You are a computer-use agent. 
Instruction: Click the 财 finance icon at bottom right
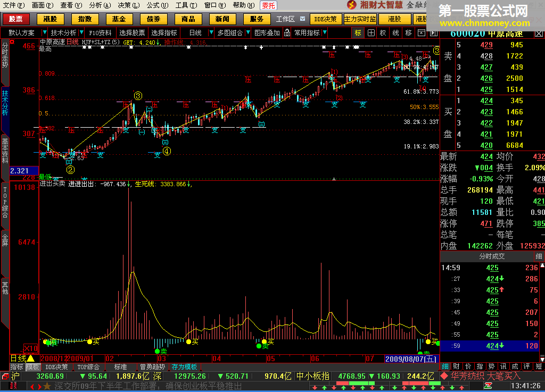[456, 366]
